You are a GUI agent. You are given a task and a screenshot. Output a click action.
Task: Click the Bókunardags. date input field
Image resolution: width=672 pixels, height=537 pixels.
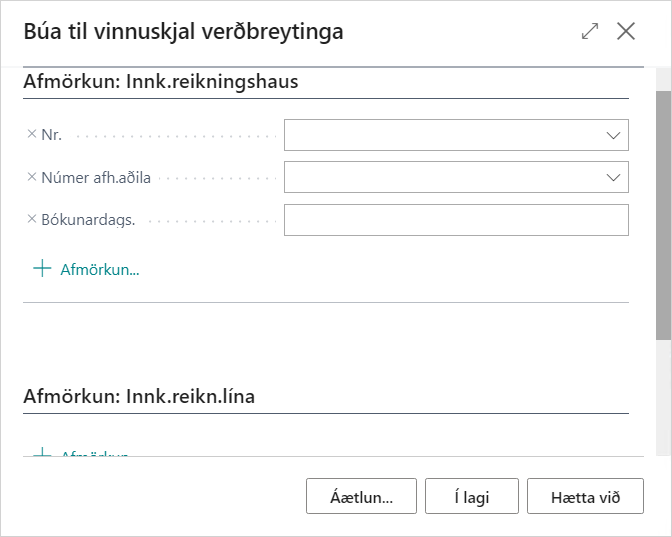pyautogui.click(x=456, y=220)
